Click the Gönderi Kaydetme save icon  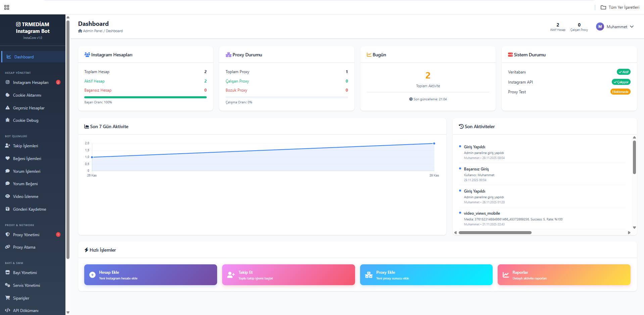(x=7, y=209)
